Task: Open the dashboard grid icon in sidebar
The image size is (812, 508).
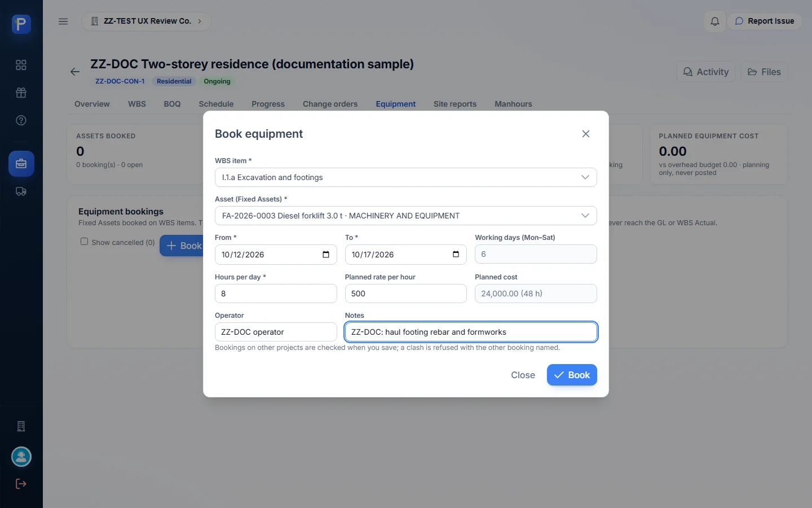Action: point(21,65)
